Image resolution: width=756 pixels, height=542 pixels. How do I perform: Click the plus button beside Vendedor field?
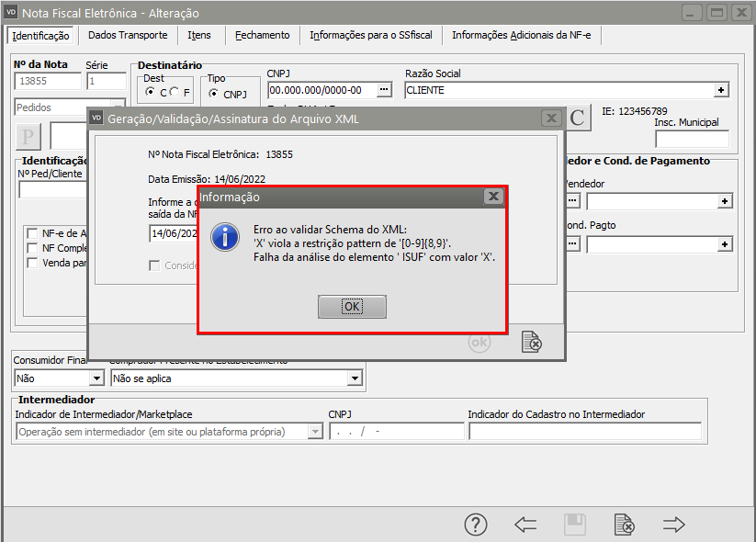pyautogui.click(x=724, y=201)
